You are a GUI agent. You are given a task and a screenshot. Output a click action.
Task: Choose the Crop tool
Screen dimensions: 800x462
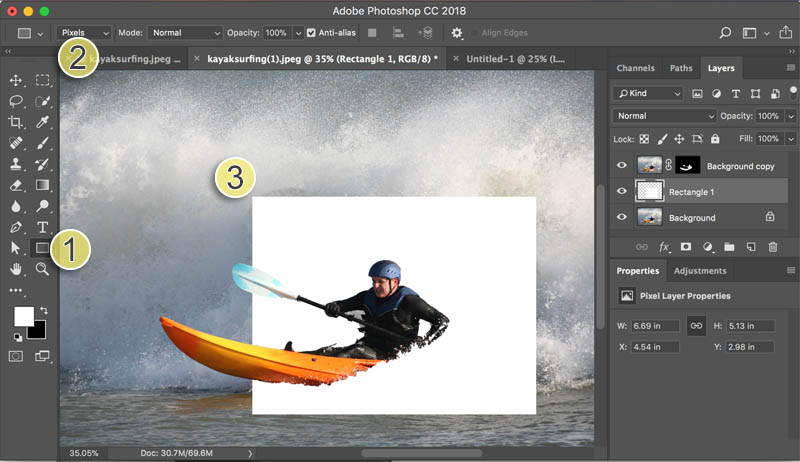(x=16, y=122)
